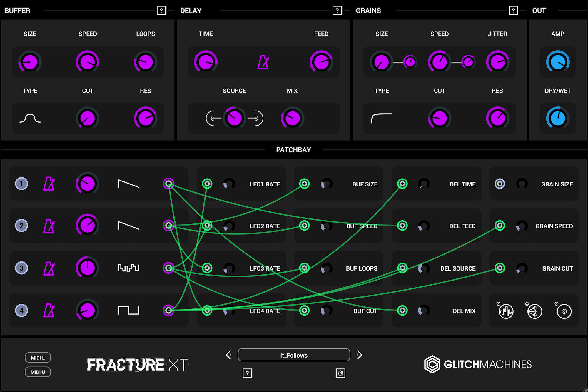This screenshot has height=392, width=588.
Task: Click the Delay SOURCE knob
Action: [x=234, y=119]
